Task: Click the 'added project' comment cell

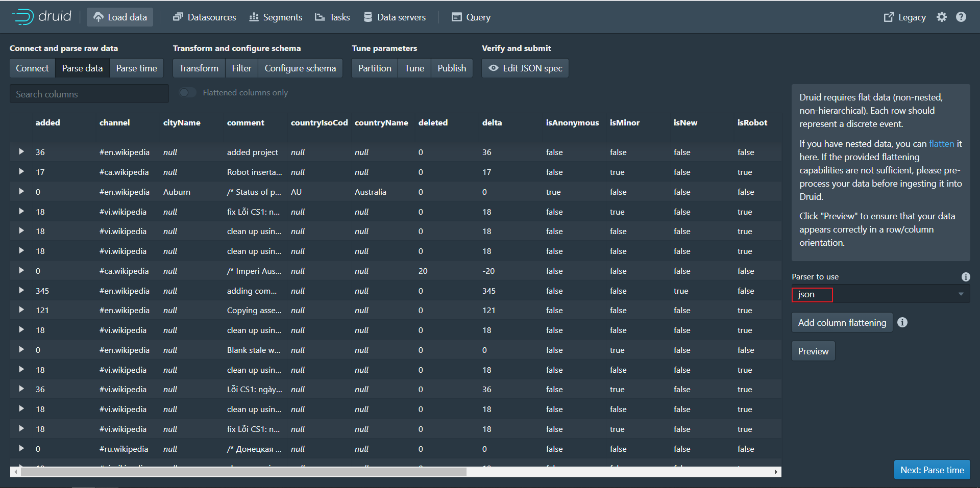Action: click(x=252, y=152)
